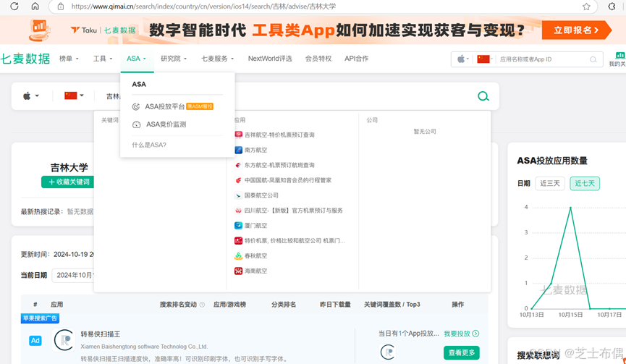Click 吉祥航空-特价机票预订查询 suggestion text
Viewport: 626px width, 364px height.
[279, 135]
